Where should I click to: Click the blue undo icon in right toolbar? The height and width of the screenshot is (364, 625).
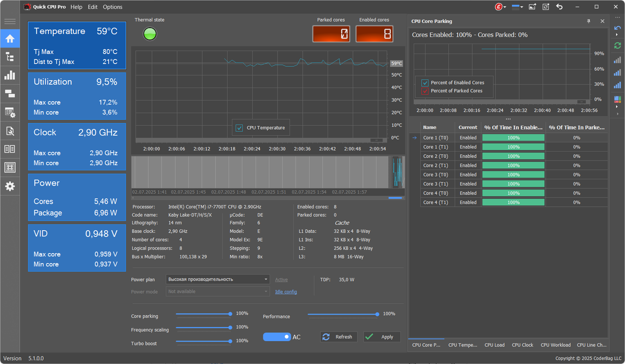(x=617, y=28)
